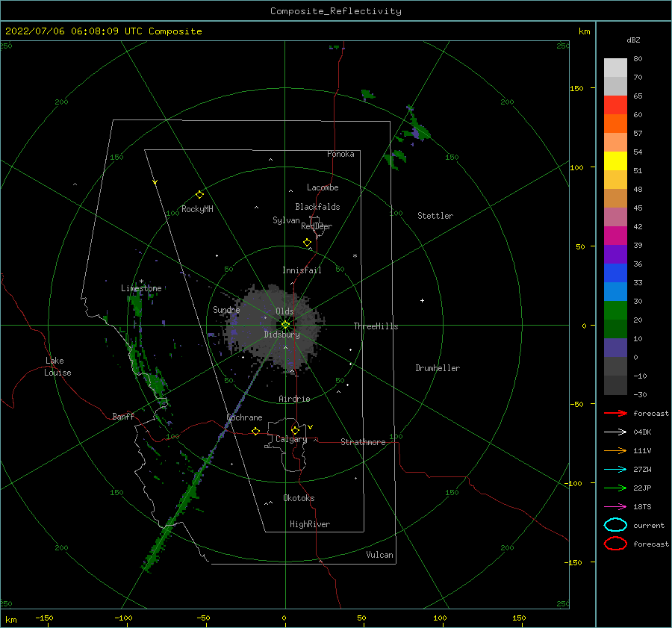Click the Ponoka city label

point(340,154)
